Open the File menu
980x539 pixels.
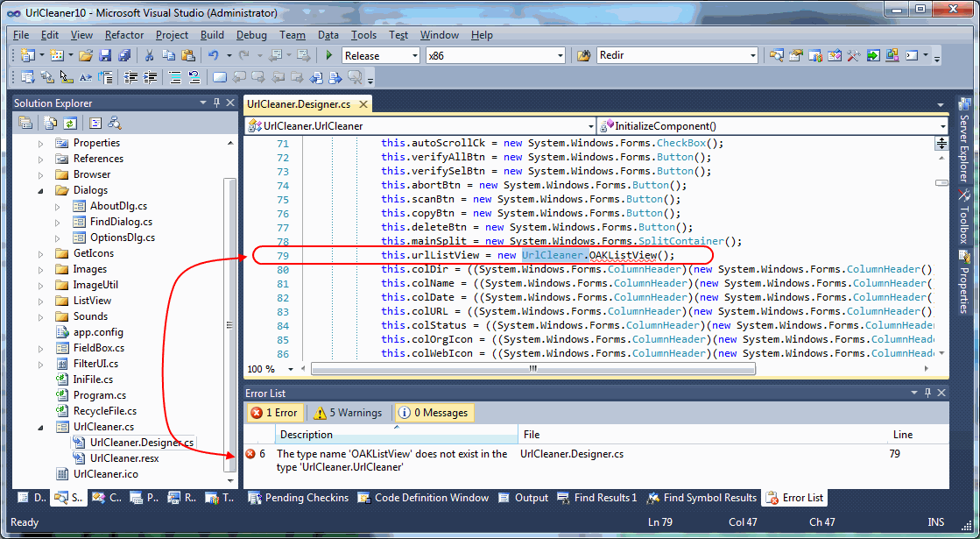pos(21,35)
